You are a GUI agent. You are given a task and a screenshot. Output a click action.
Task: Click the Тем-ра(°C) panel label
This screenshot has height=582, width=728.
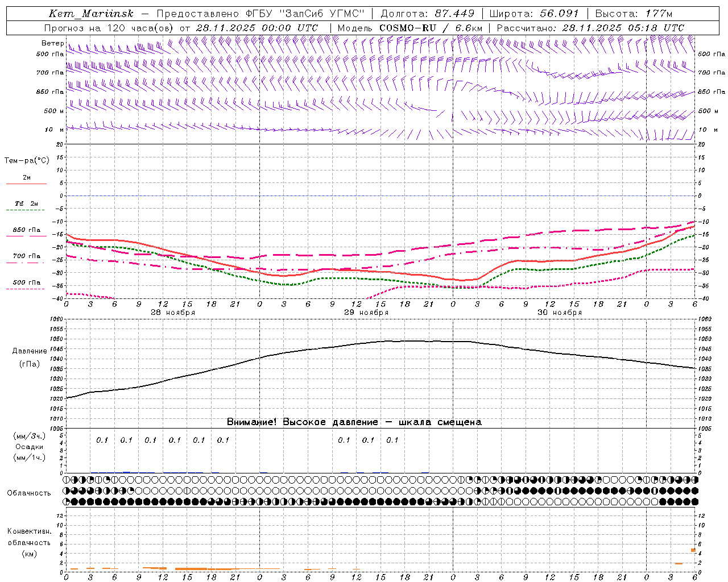coord(27,161)
